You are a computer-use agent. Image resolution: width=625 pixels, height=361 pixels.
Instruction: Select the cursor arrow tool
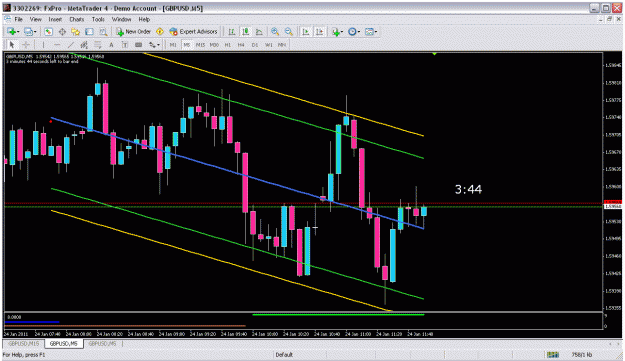[12, 45]
